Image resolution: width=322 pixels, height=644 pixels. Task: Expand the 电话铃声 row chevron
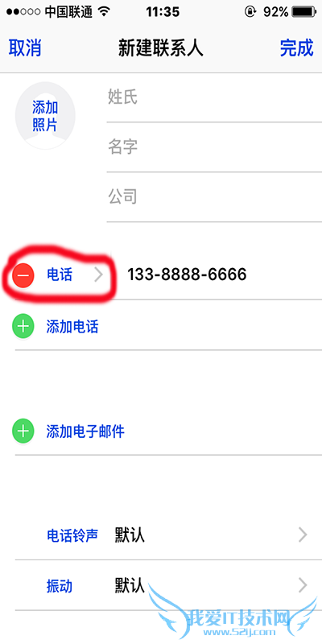point(303,535)
